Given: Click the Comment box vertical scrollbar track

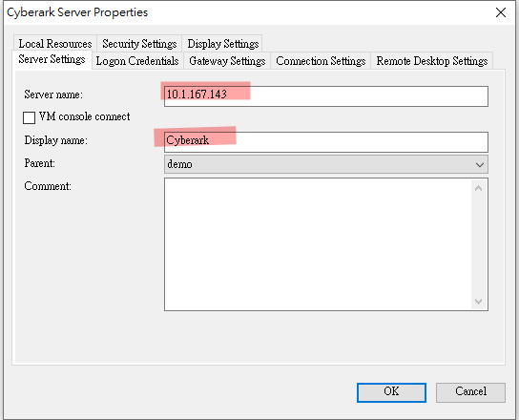Looking at the screenshot, I should pyautogui.click(x=479, y=244).
